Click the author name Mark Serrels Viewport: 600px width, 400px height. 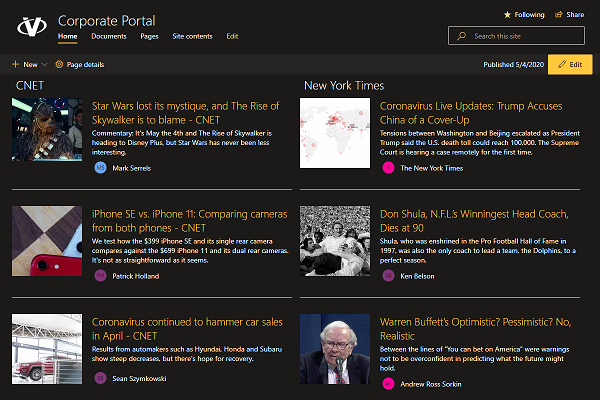coord(132,168)
